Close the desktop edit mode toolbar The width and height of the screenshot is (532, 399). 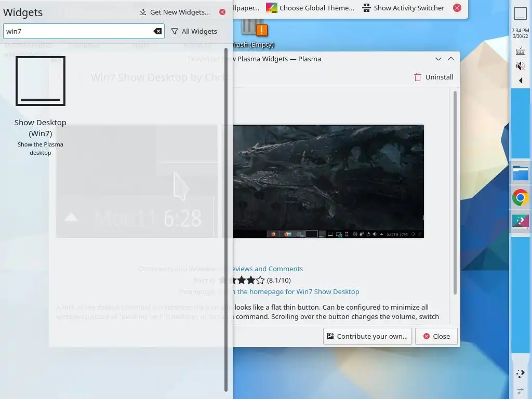[457, 8]
